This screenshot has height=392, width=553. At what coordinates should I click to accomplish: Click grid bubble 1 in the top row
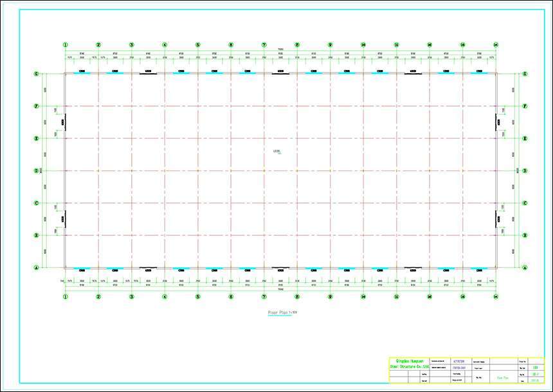(66, 45)
